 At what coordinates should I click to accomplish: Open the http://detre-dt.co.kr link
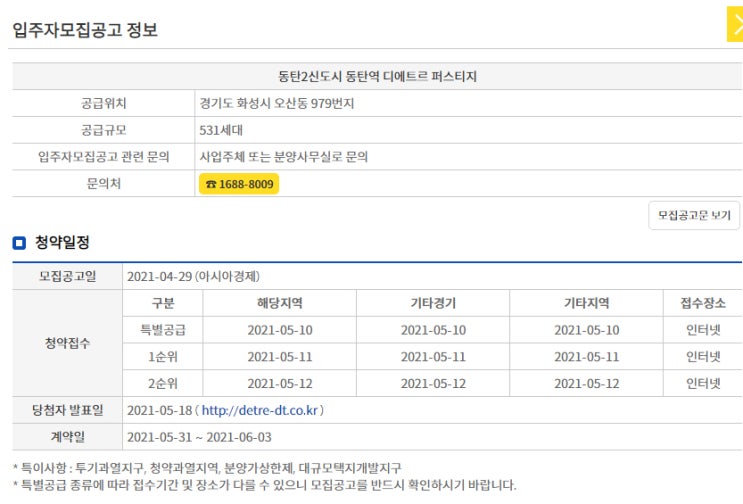tap(260, 410)
